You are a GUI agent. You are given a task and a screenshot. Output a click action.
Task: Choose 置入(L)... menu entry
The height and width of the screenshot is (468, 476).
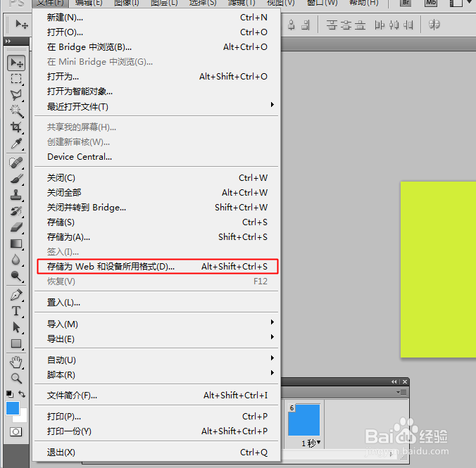(x=156, y=303)
